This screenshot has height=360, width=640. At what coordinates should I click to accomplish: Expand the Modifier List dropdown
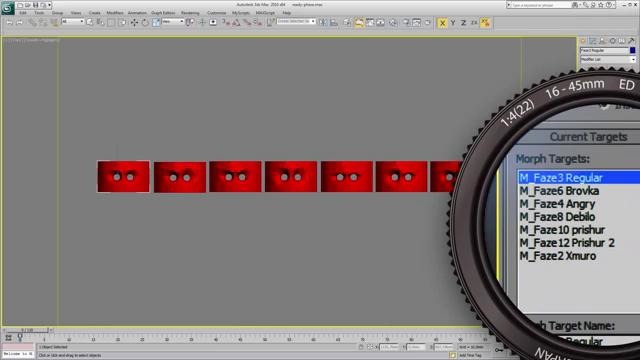(608, 60)
